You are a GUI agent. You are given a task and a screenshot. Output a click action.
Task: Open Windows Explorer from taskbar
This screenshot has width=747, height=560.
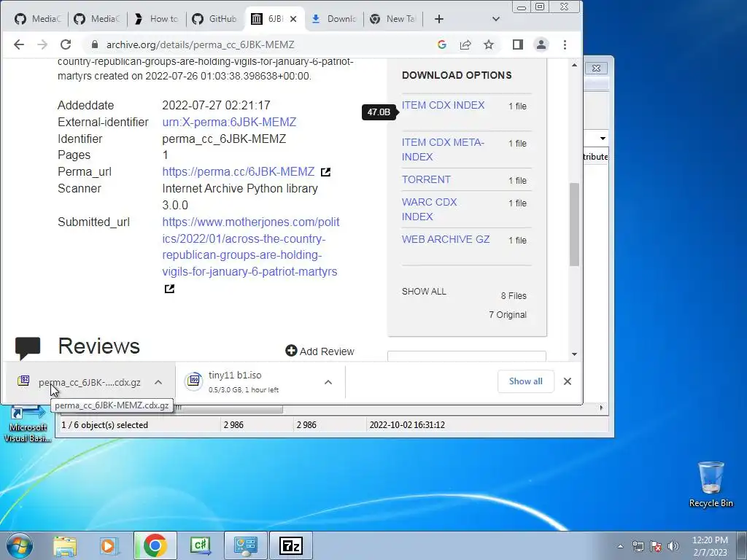[65, 545]
